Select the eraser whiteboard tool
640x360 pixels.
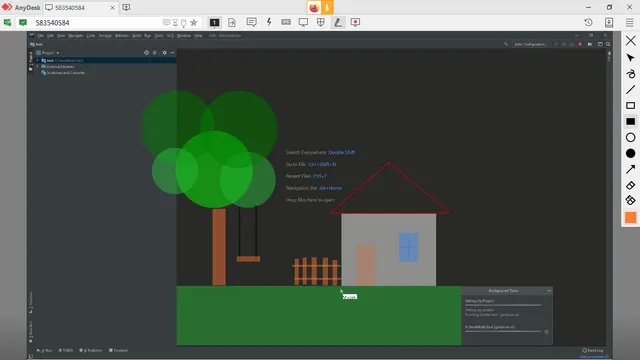tap(631, 185)
